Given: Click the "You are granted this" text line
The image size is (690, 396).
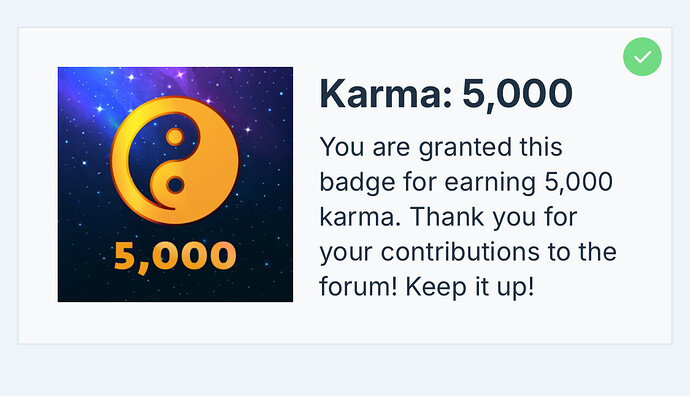Looking at the screenshot, I should (x=441, y=147).
